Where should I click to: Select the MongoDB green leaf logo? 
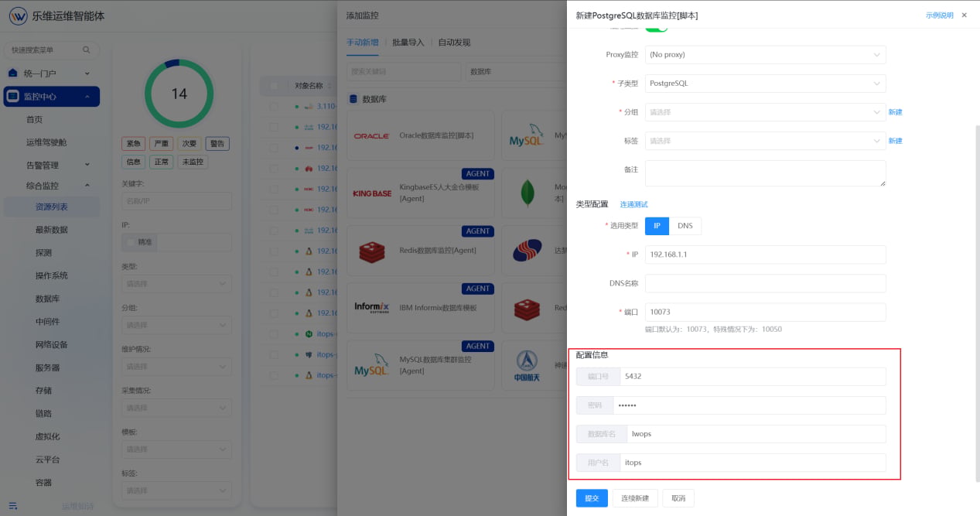[x=528, y=193]
